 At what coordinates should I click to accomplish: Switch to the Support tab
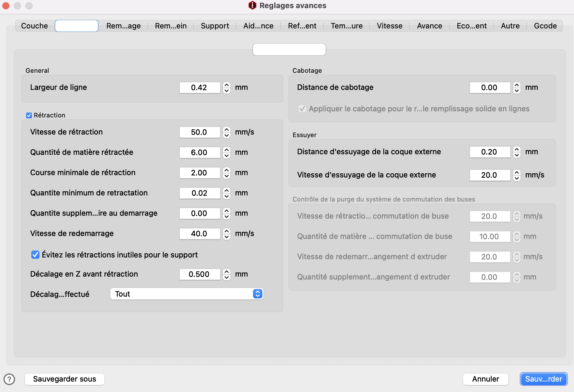click(215, 26)
